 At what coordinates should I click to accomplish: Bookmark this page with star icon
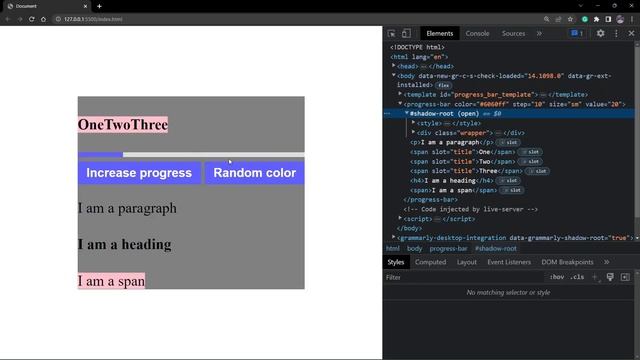pos(570,19)
